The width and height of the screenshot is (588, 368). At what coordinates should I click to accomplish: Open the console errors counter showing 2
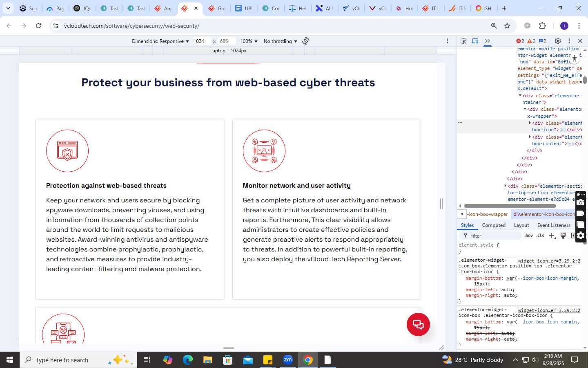tap(520, 41)
